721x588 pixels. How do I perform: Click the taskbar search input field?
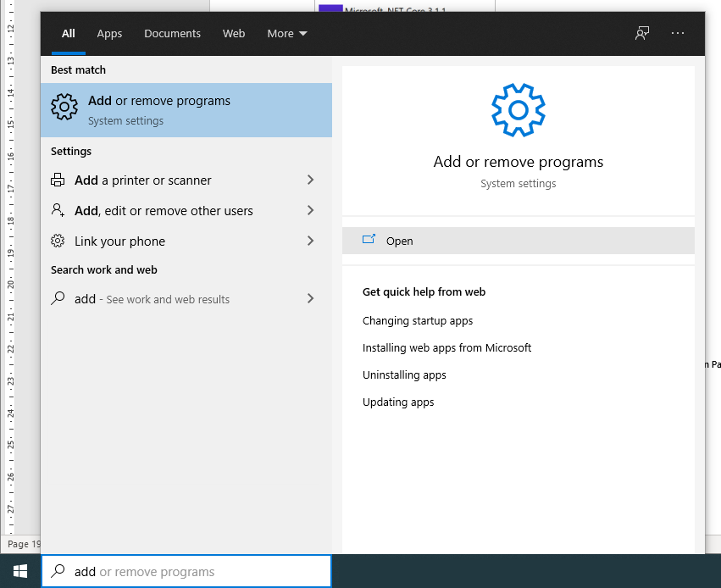186,571
